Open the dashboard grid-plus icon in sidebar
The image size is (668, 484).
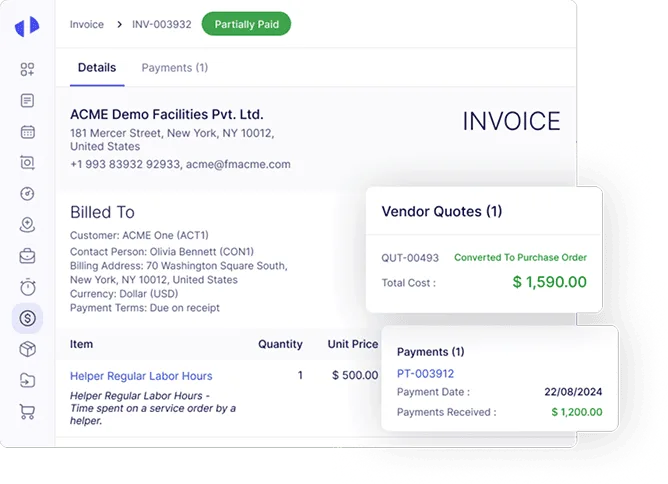click(x=27, y=69)
